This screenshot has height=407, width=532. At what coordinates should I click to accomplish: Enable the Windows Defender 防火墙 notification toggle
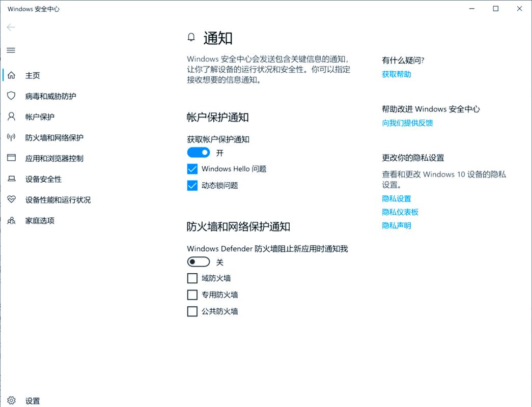(x=199, y=261)
